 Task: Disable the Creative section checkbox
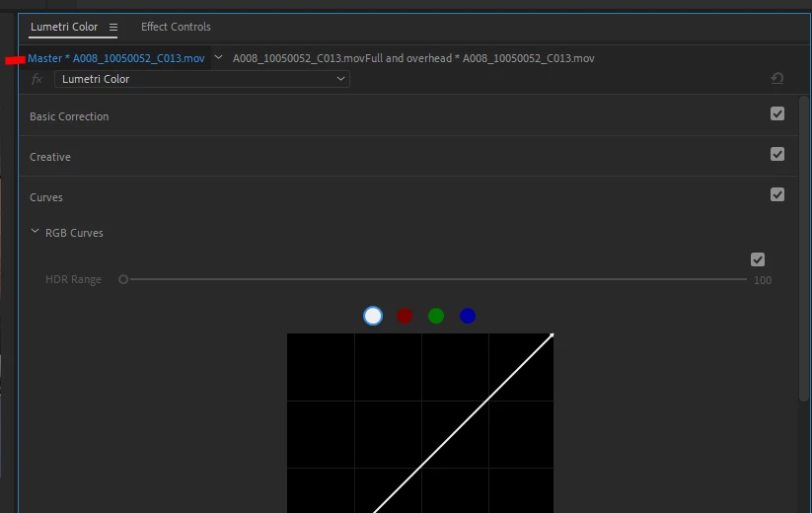[x=776, y=154]
